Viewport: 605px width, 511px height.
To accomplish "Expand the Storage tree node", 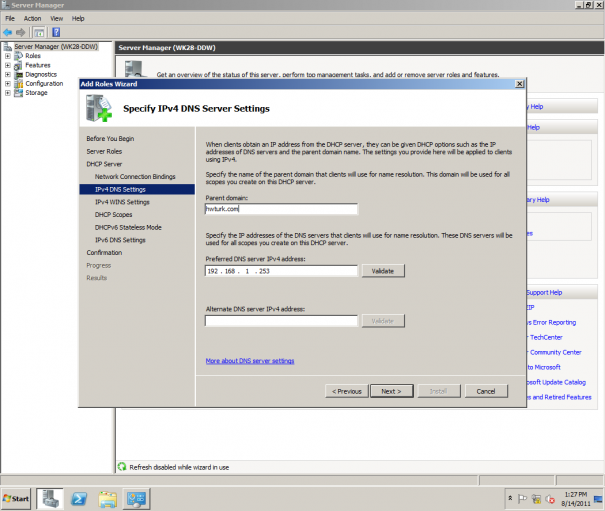I will [x=7, y=93].
